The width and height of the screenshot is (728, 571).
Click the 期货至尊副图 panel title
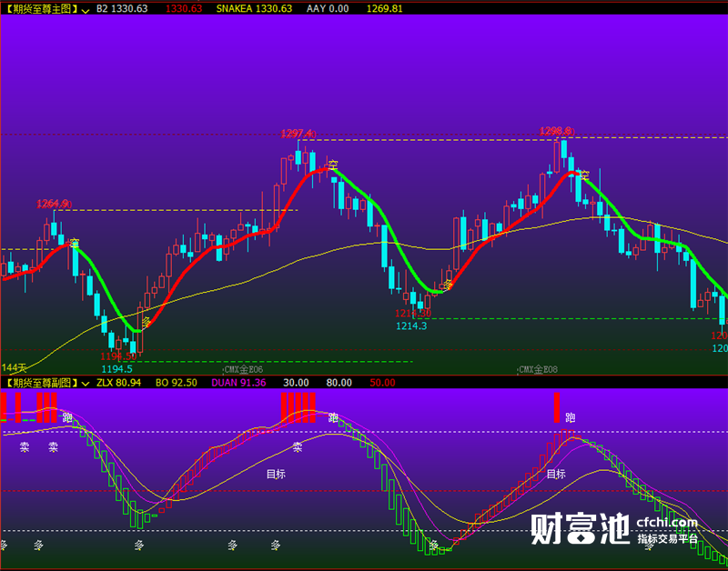coord(41,384)
